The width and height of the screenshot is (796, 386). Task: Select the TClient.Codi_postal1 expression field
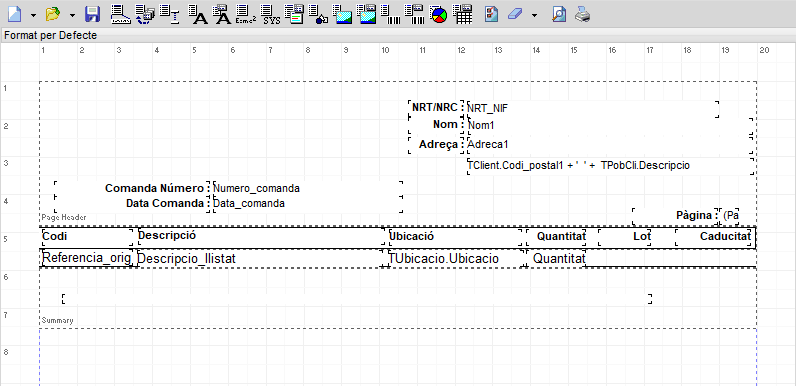[x=610, y=166]
